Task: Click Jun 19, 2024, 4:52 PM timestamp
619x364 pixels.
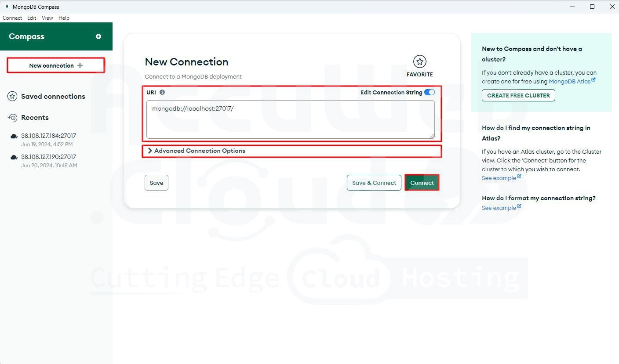Action: [47, 144]
